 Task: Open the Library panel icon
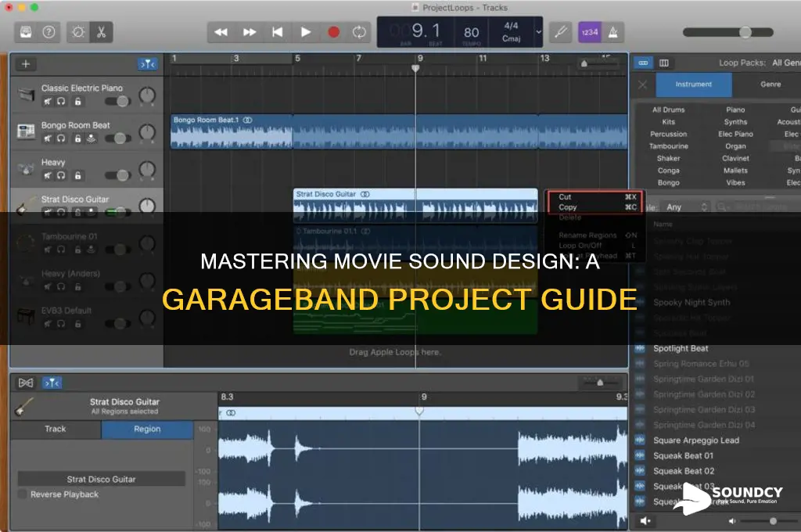[26, 32]
